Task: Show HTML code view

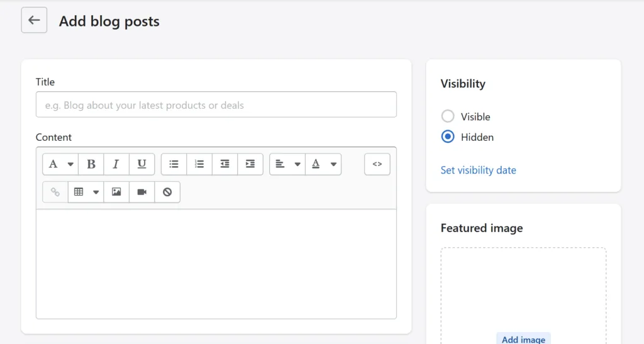Action: (x=377, y=164)
